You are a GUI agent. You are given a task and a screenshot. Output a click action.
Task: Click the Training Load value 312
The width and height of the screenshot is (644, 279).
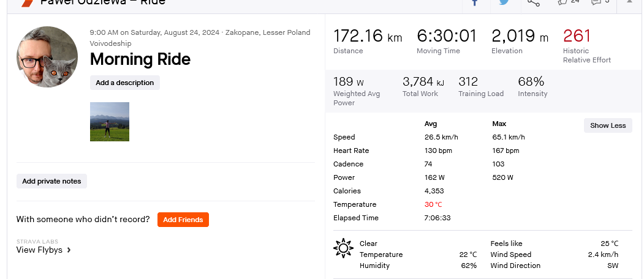tap(468, 82)
